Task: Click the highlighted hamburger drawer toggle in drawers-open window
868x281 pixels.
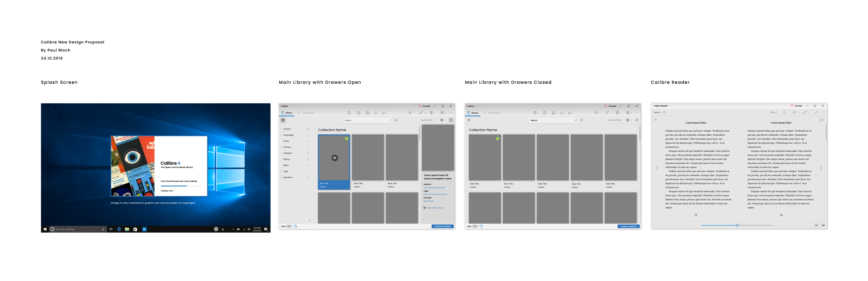Action: [283, 120]
